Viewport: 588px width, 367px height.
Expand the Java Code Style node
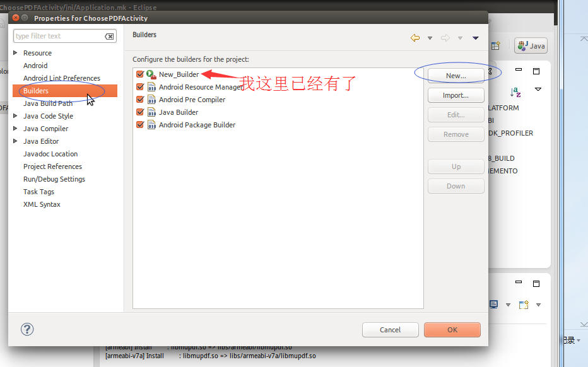point(15,116)
